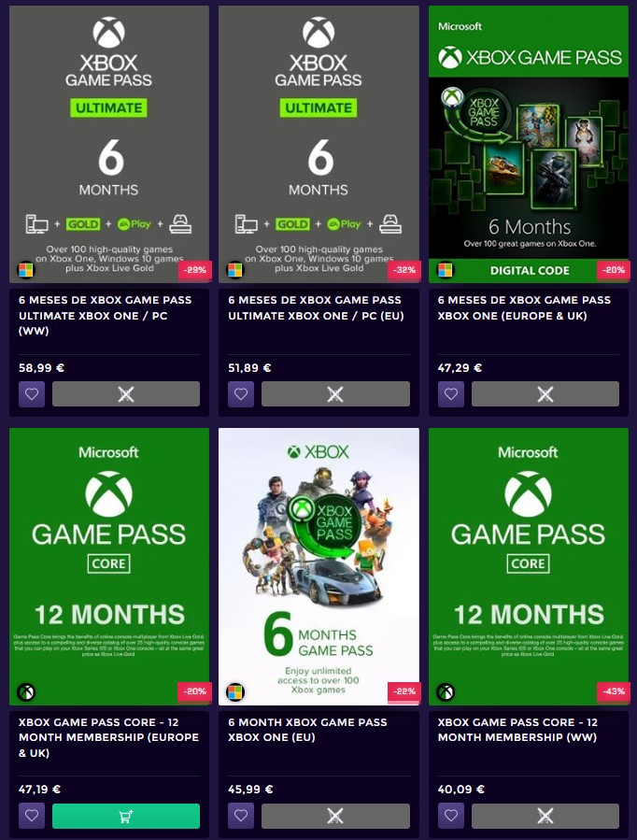Open 6 Month Xbox Game Pass Xbox One (EU) title
This screenshot has width=637, height=840.
(307, 730)
